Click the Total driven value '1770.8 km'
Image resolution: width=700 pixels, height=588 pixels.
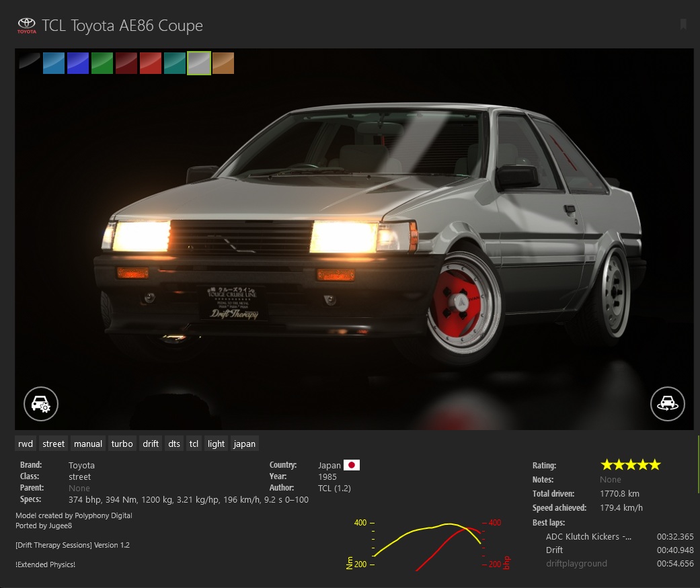[619, 493]
